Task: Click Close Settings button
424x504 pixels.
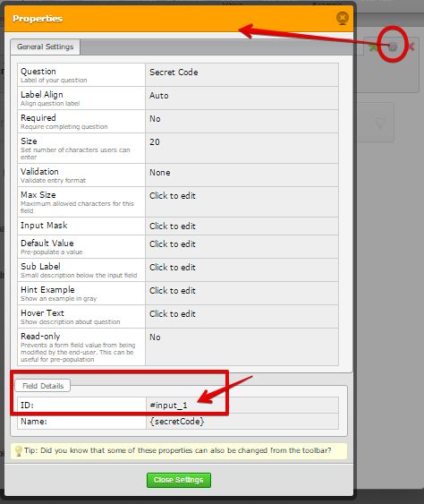Action: pos(179,480)
